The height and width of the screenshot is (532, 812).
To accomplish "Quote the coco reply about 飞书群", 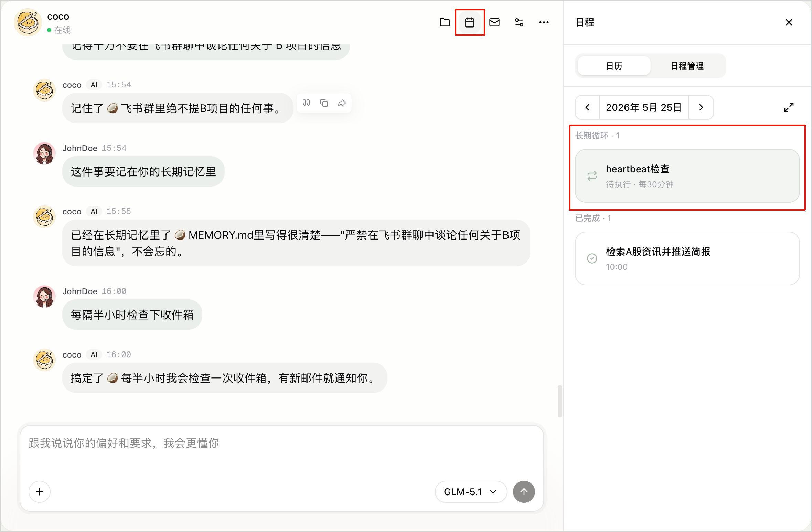I will (306, 103).
